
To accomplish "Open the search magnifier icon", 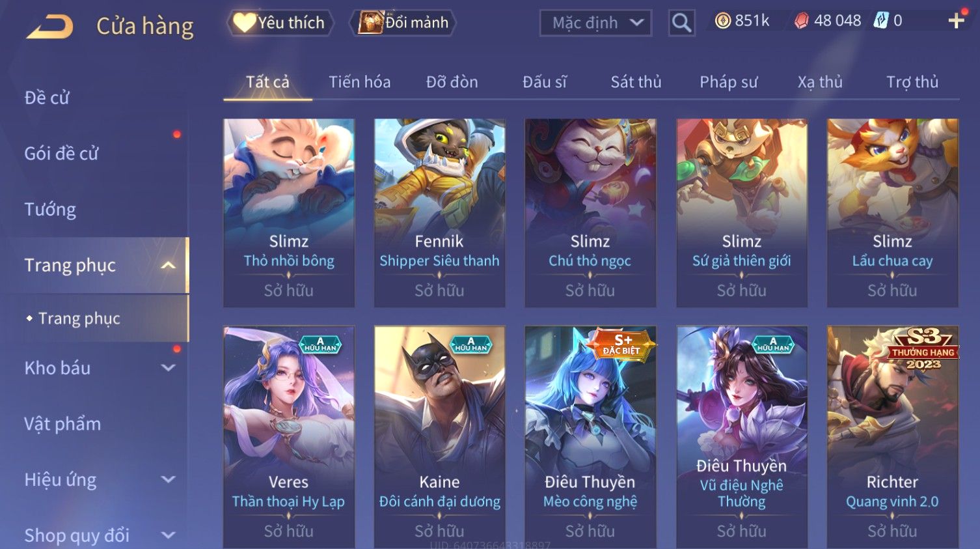I will point(681,23).
